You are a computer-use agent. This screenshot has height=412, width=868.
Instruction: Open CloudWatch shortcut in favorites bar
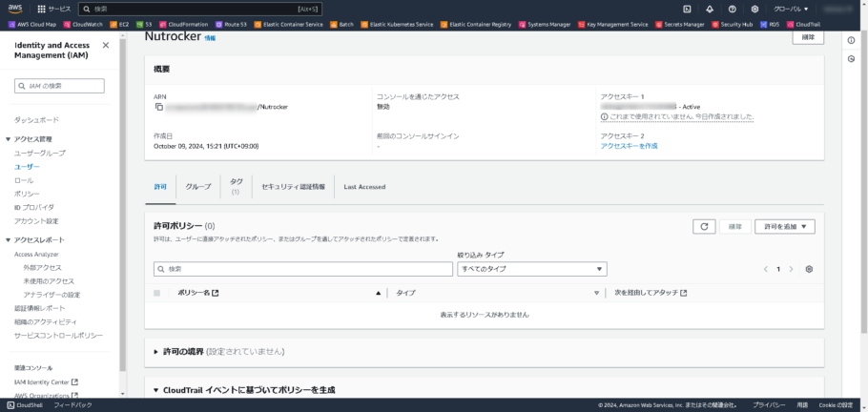point(84,25)
